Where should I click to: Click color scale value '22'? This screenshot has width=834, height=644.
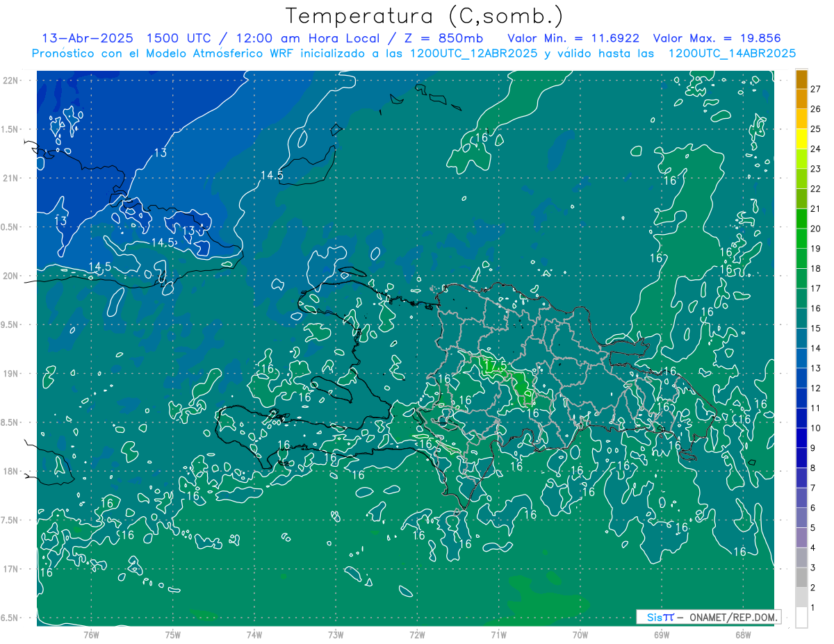click(816, 188)
